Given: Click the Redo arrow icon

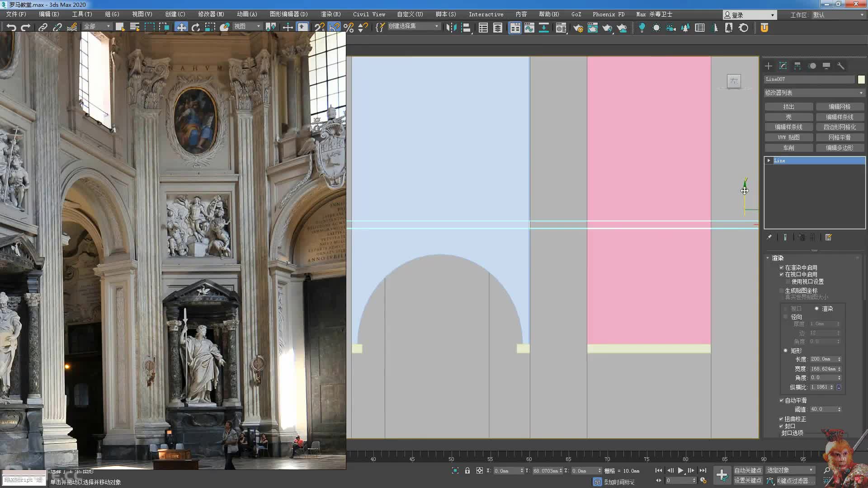Looking at the screenshot, I should 26,28.
